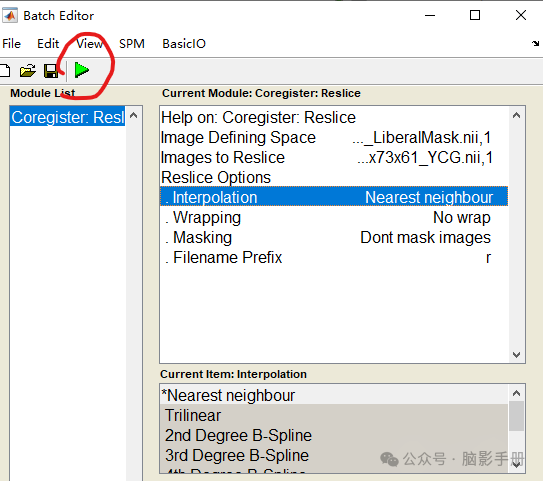
Task: Open the BasicIO menu
Action: 184,44
